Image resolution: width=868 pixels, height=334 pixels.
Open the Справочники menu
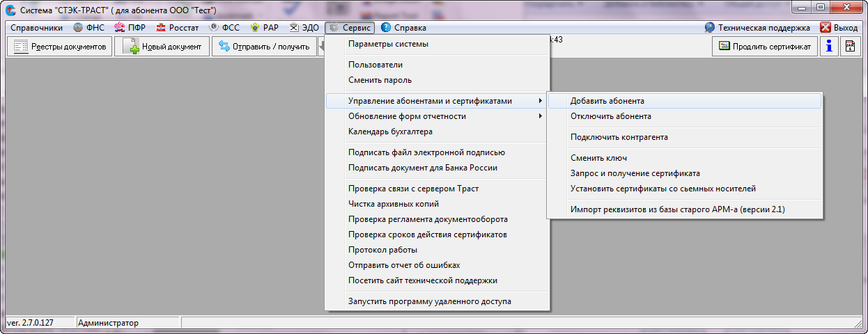pyautogui.click(x=37, y=28)
